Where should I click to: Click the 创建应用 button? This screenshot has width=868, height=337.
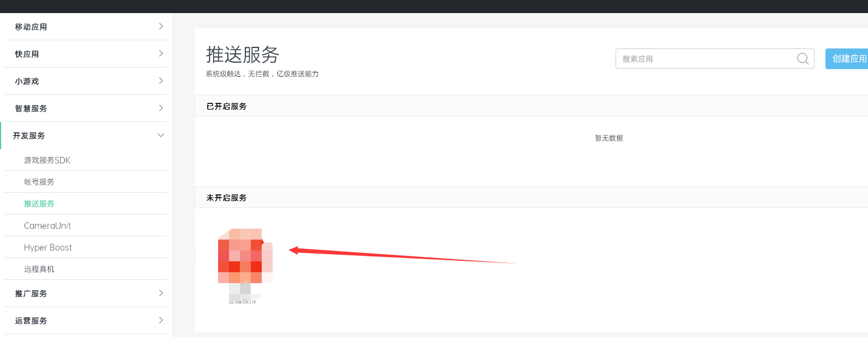point(847,59)
